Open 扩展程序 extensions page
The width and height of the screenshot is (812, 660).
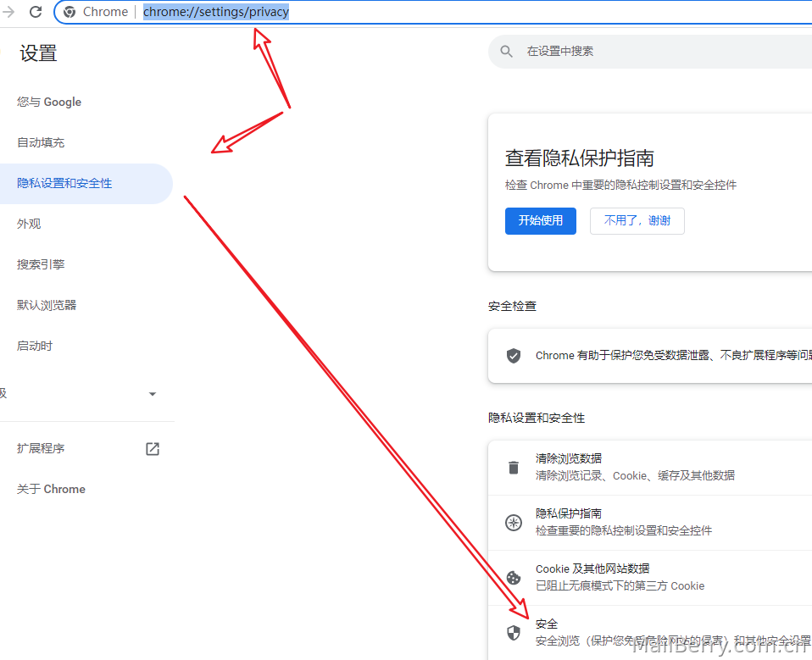point(41,448)
